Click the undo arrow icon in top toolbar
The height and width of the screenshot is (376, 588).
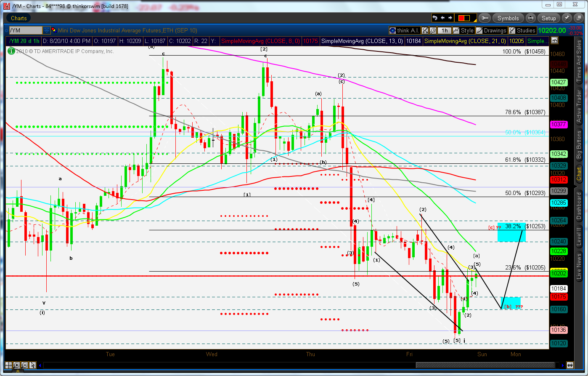point(435,18)
